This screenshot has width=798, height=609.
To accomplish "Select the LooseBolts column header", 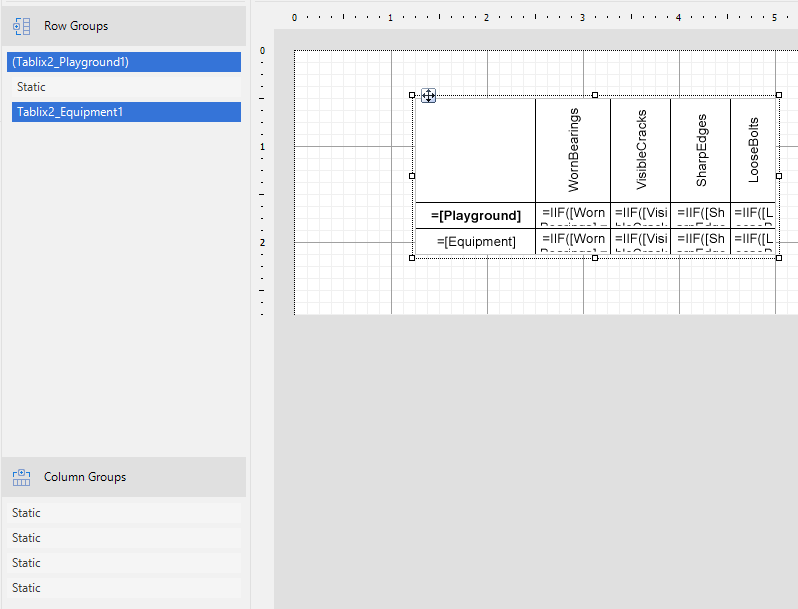I will pos(753,150).
